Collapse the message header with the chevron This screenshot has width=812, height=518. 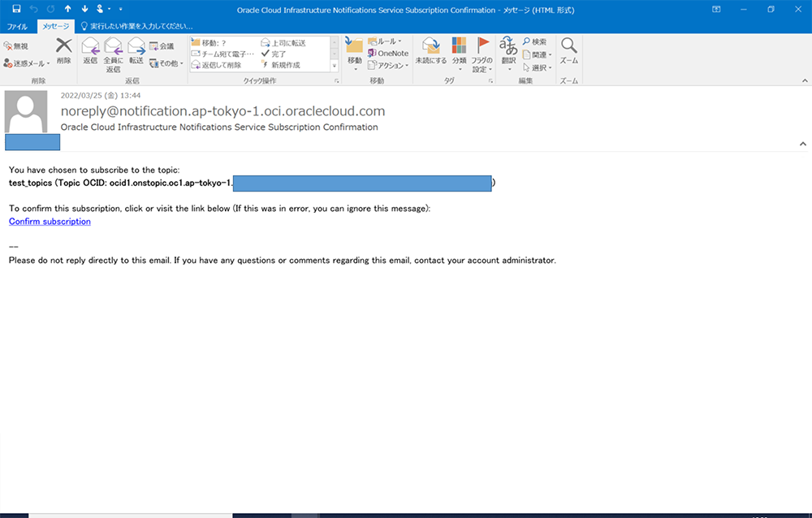tap(803, 144)
